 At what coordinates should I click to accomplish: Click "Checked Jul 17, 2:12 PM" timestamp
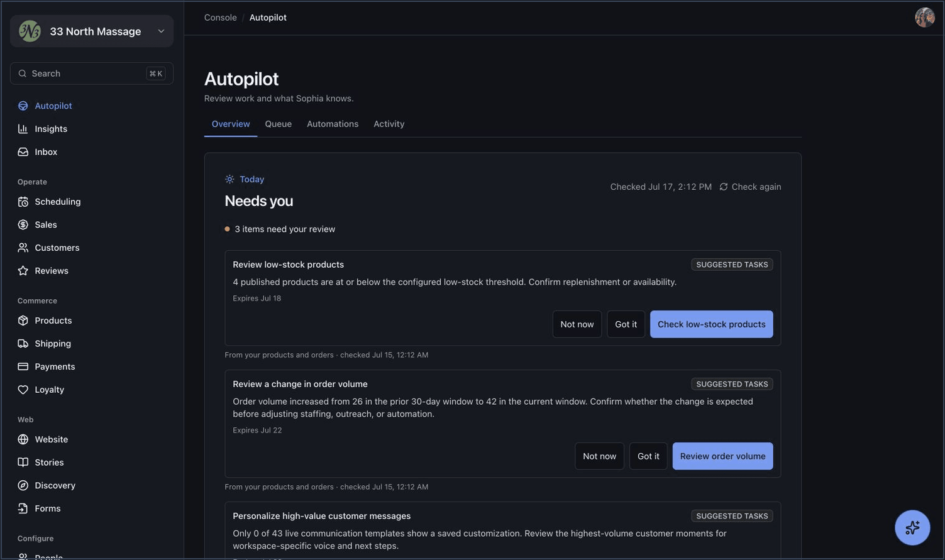point(661,187)
